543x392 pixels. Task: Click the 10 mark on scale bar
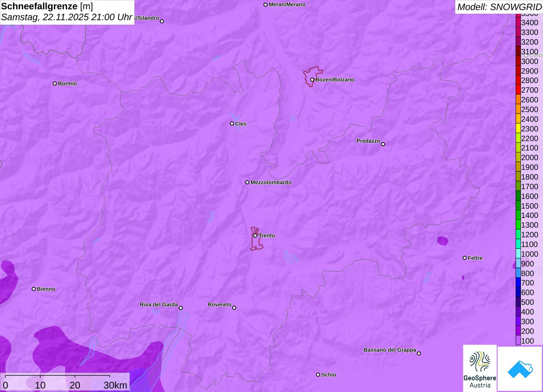[40, 385]
